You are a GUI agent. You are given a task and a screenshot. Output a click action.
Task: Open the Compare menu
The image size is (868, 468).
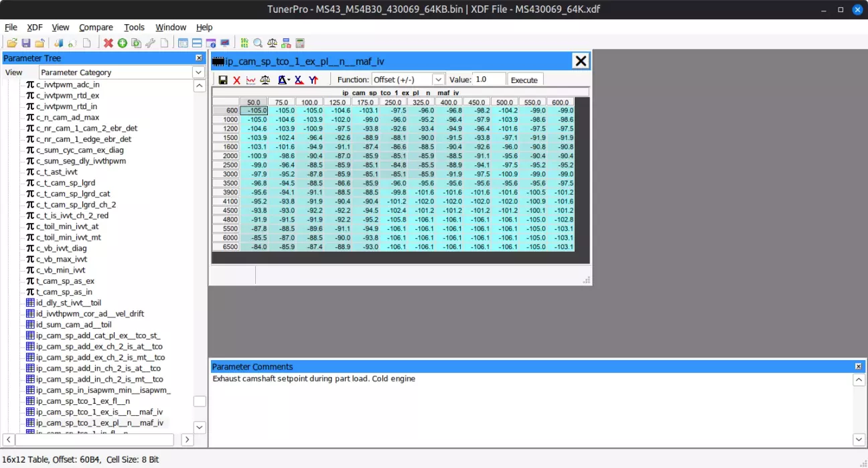[96, 27]
